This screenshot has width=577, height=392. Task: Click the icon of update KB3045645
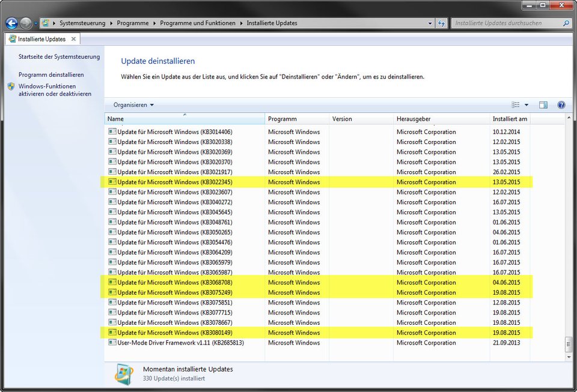click(112, 212)
